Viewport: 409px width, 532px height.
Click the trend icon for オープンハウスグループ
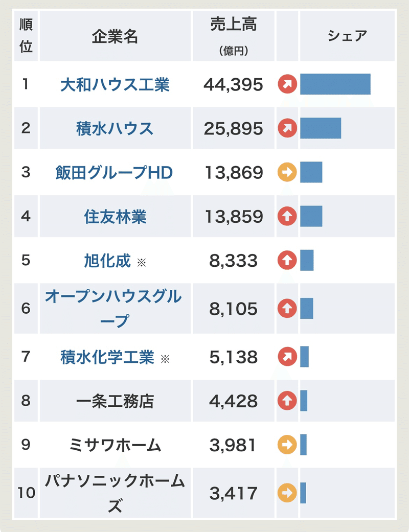(x=287, y=309)
